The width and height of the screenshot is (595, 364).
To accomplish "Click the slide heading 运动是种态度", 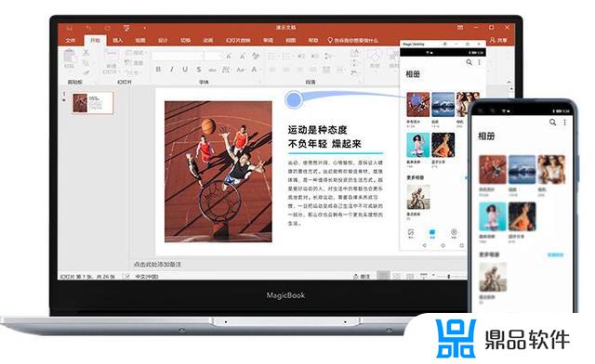I will coord(317,130).
